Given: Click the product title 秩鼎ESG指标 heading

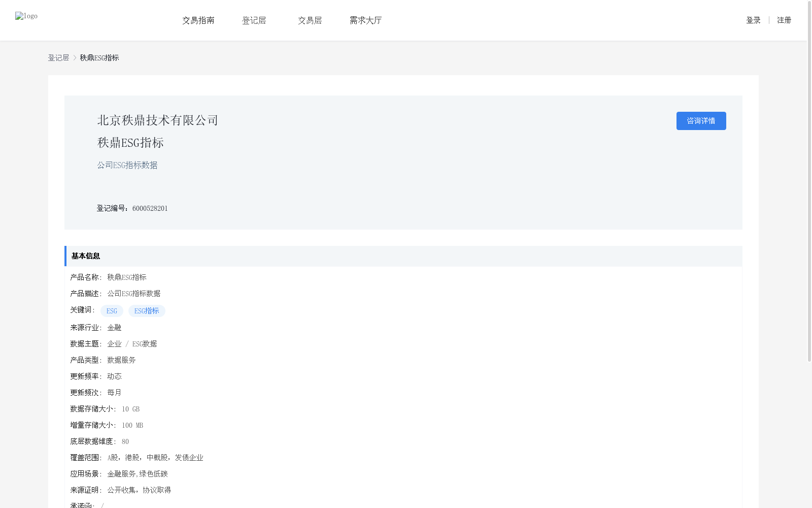Looking at the screenshot, I should [130, 143].
